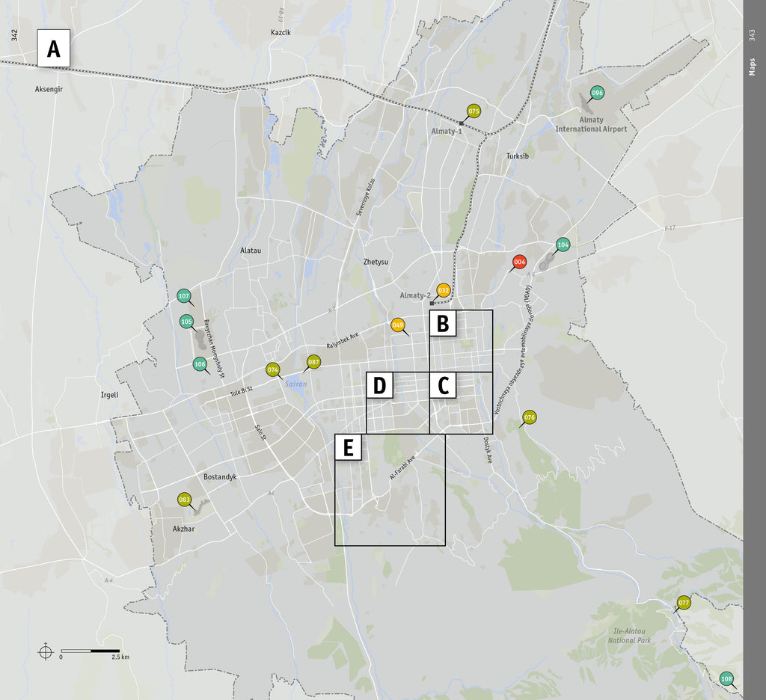
Task: Click page number 343 in the side tab
Action: coord(753,35)
